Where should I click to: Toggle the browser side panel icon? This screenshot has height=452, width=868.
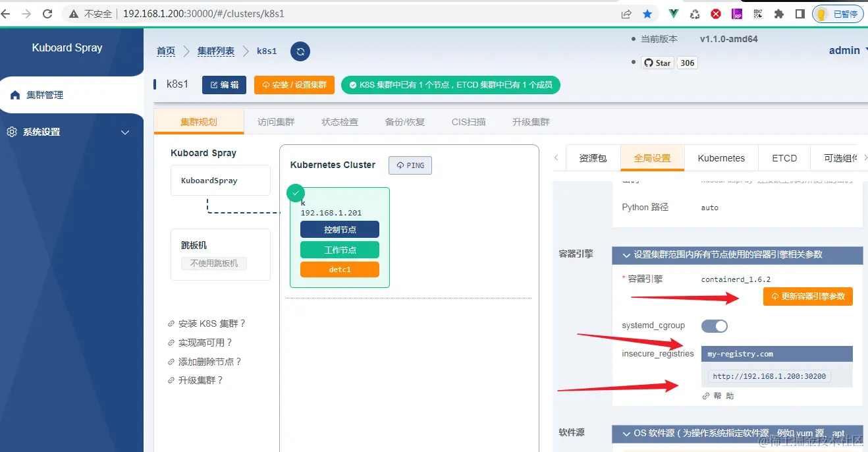(800, 13)
